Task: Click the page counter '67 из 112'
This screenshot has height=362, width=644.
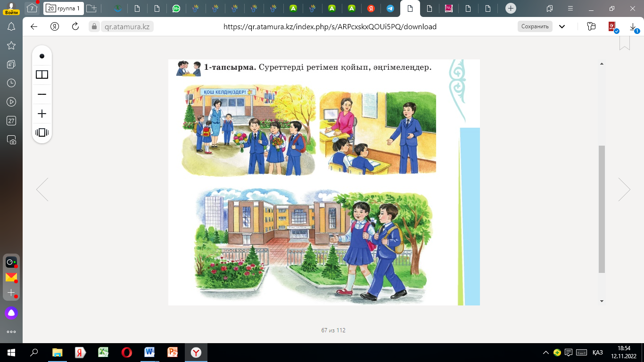Action: pos(333,330)
